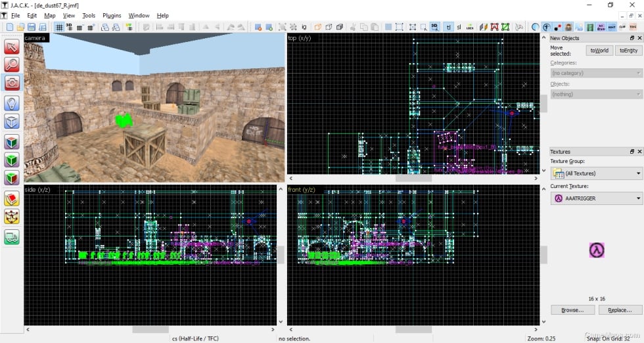Toggle texture lock (tl) button

click(448, 27)
